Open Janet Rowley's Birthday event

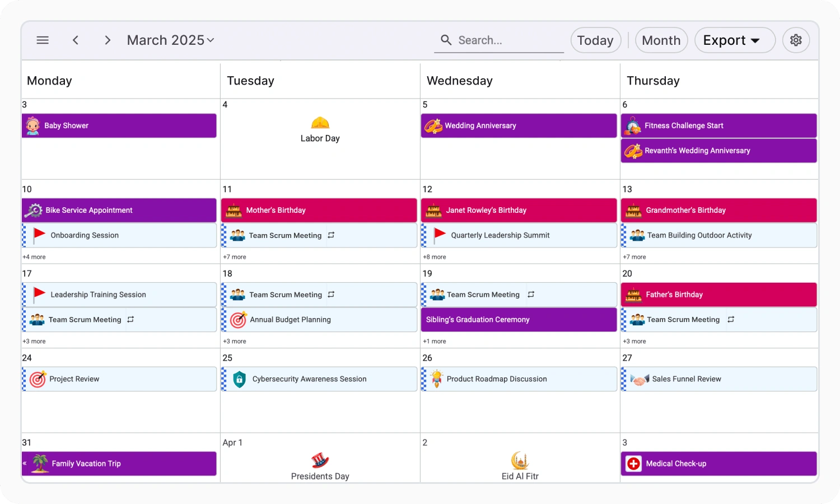[x=519, y=211]
